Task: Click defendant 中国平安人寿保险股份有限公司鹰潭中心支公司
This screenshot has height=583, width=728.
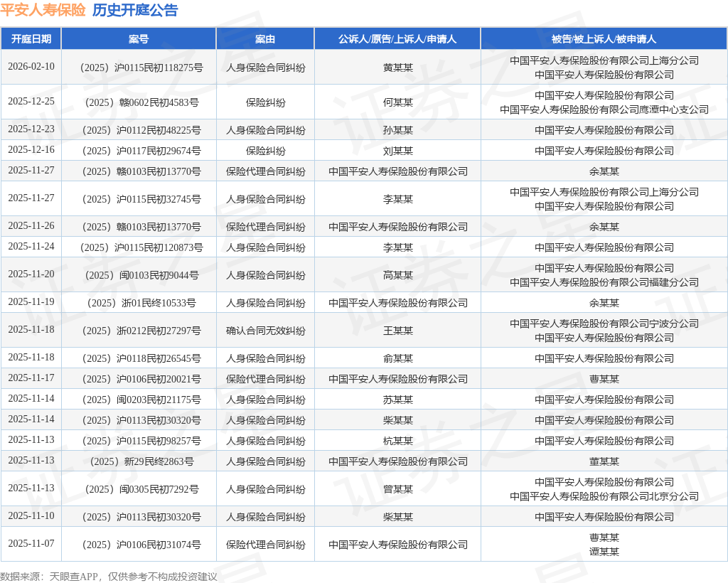Action: click(x=604, y=109)
